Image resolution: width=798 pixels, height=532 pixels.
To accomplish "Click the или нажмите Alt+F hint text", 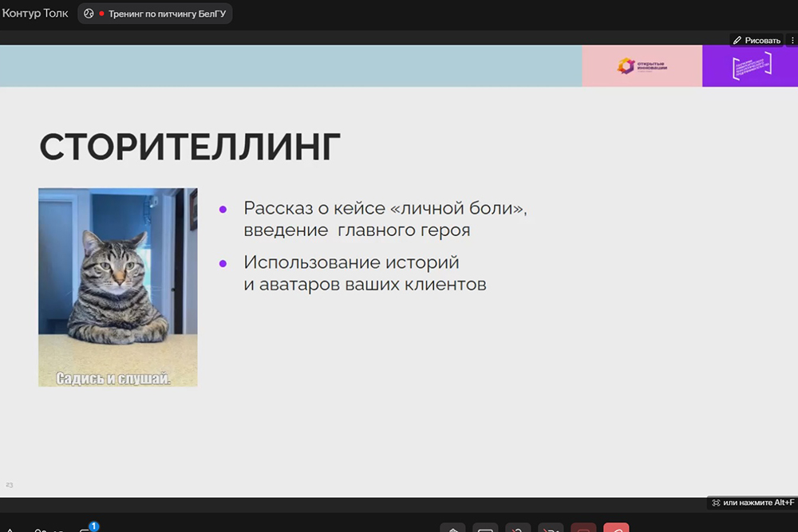I will pos(758,502).
